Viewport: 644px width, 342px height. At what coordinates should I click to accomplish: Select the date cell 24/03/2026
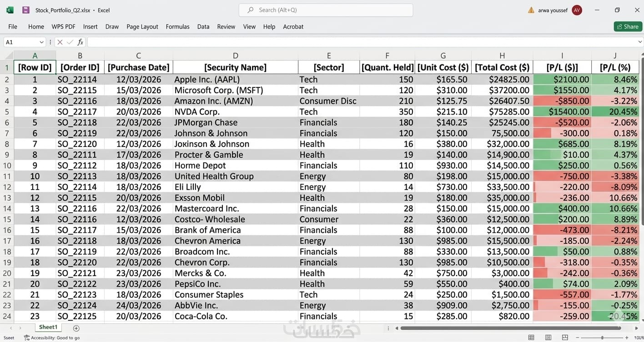point(139,305)
